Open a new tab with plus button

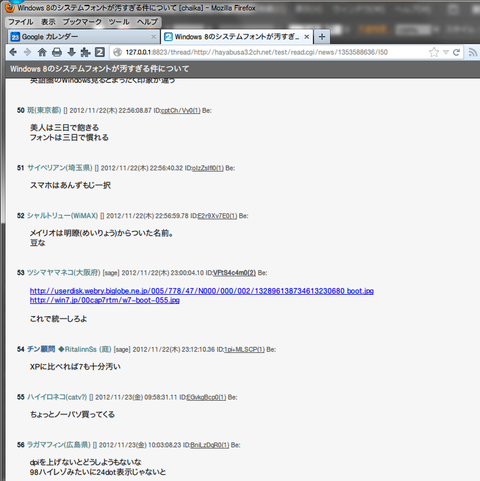322,37
